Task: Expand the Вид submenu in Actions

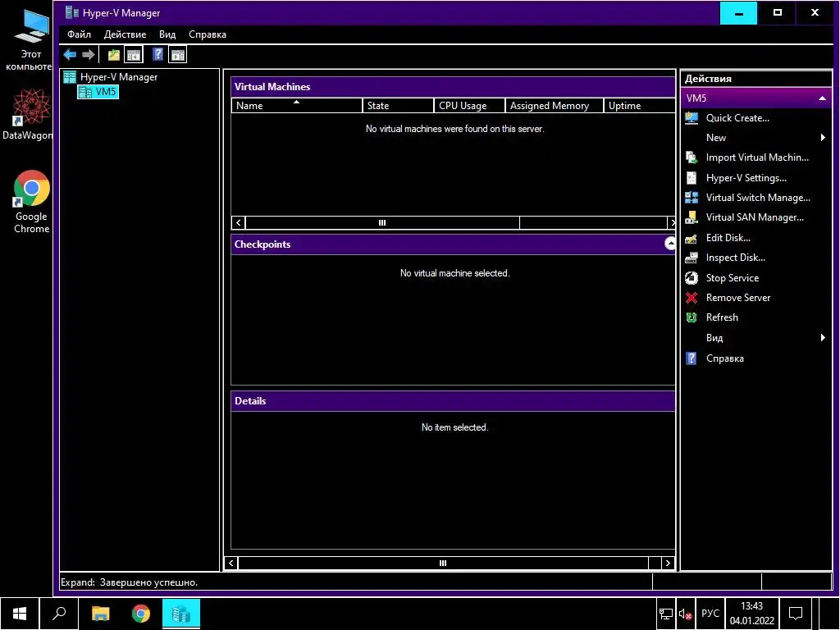Action: [823, 337]
